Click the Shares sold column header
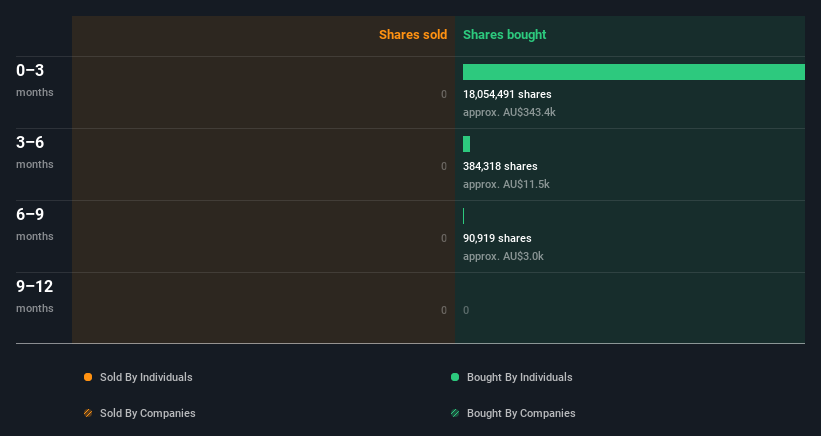821x436 pixels. pyautogui.click(x=413, y=35)
